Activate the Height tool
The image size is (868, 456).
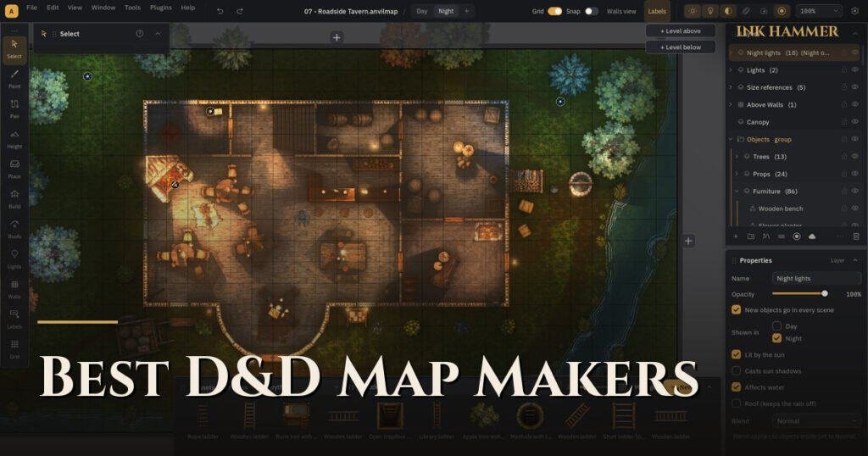coord(14,139)
